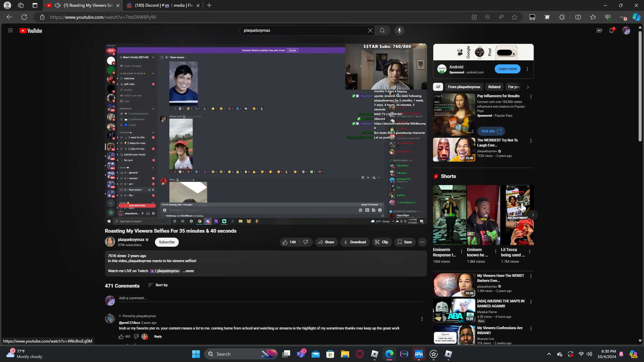Image resolution: width=644 pixels, height=362 pixels.
Task: Dislike the pinned prod.27dezz comment
Action: [x=136, y=337]
